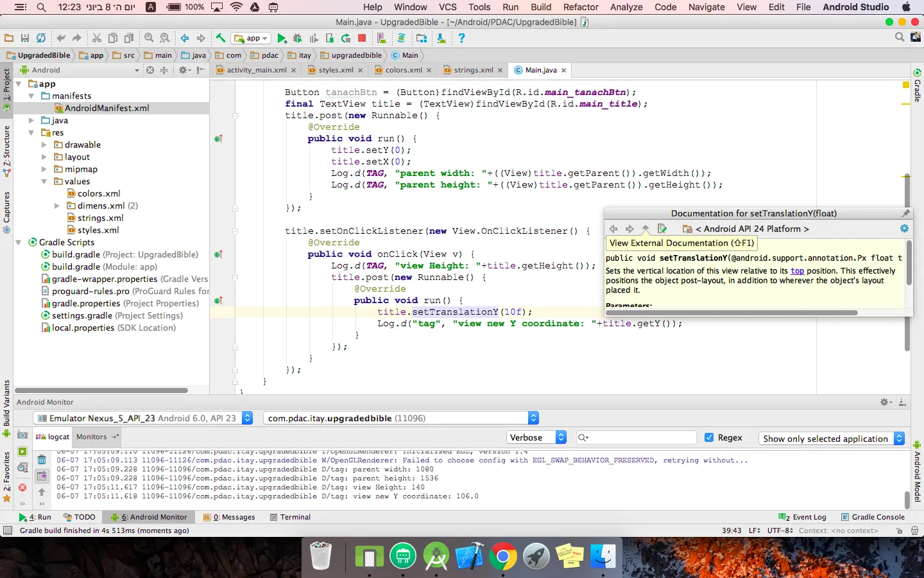The width and height of the screenshot is (924, 578).
Task: Open the Verbose log level dropdown
Action: pyautogui.click(x=537, y=437)
